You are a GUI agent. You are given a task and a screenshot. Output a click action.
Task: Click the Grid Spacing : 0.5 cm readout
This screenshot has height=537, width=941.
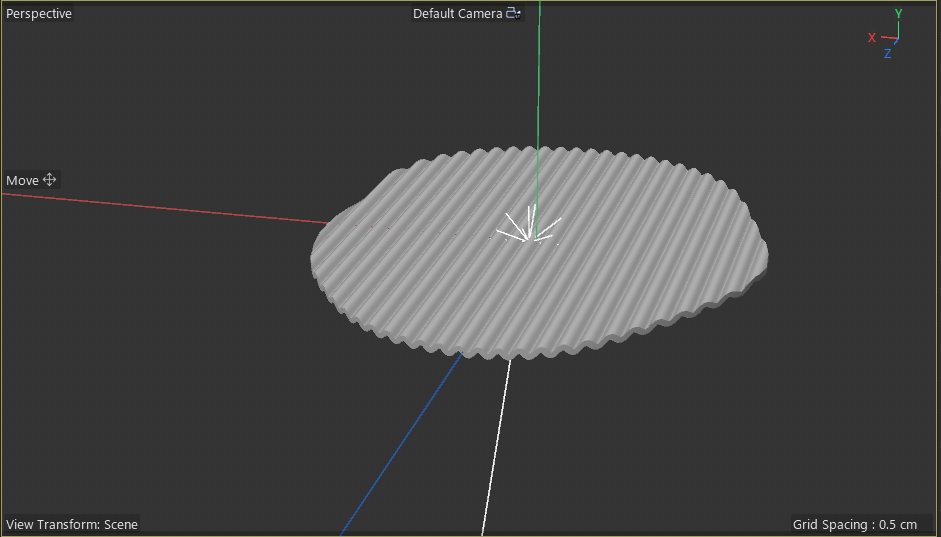click(x=855, y=524)
